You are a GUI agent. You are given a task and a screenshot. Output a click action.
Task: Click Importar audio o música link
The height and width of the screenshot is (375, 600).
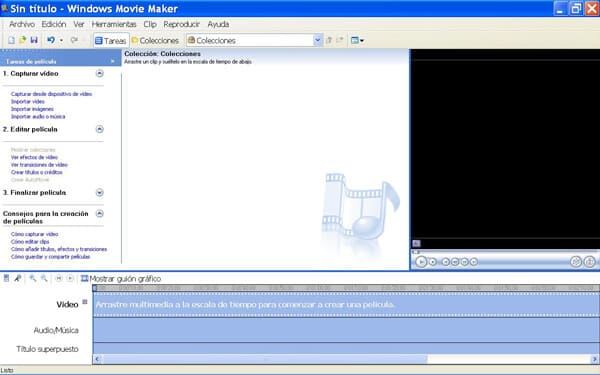coord(38,116)
